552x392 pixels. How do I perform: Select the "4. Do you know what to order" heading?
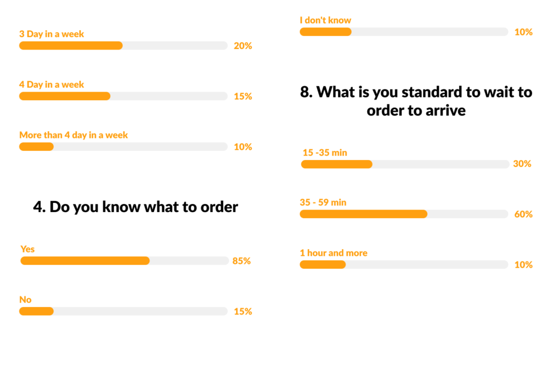(x=135, y=207)
